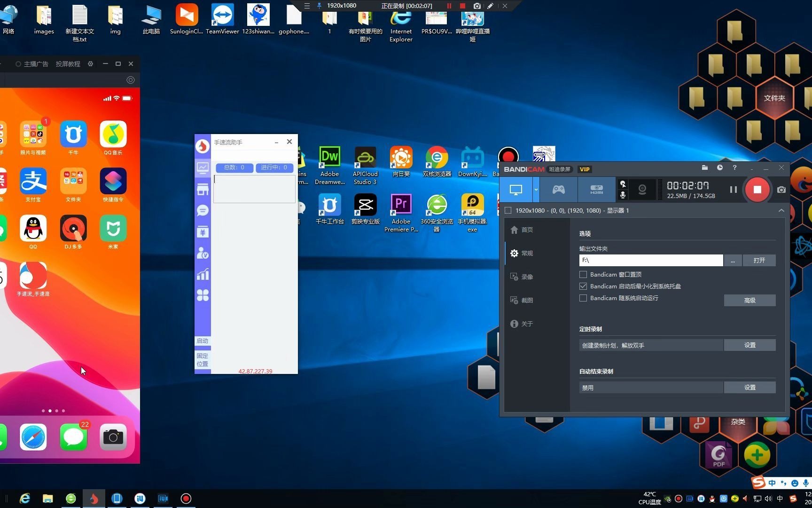
Task: Open mirroring window settings gear
Action: (x=90, y=63)
